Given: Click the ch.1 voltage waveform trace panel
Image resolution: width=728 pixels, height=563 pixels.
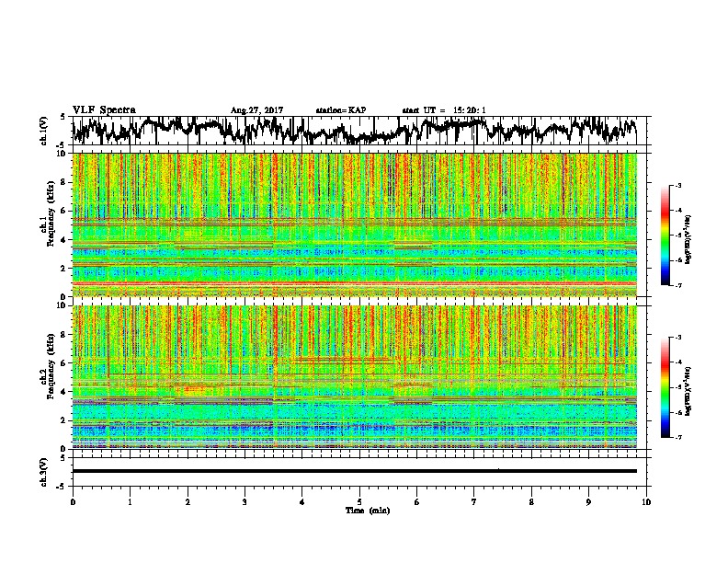Looking at the screenshot, I should point(358,131).
